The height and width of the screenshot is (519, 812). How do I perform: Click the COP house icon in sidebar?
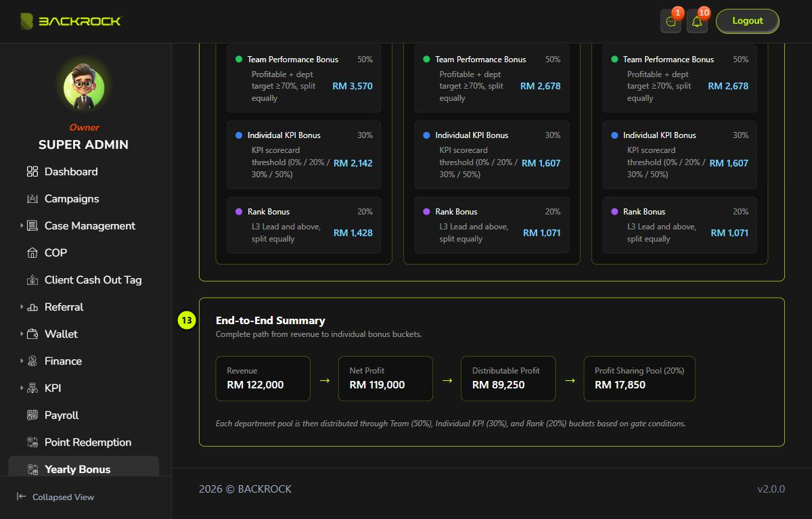(x=32, y=253)
